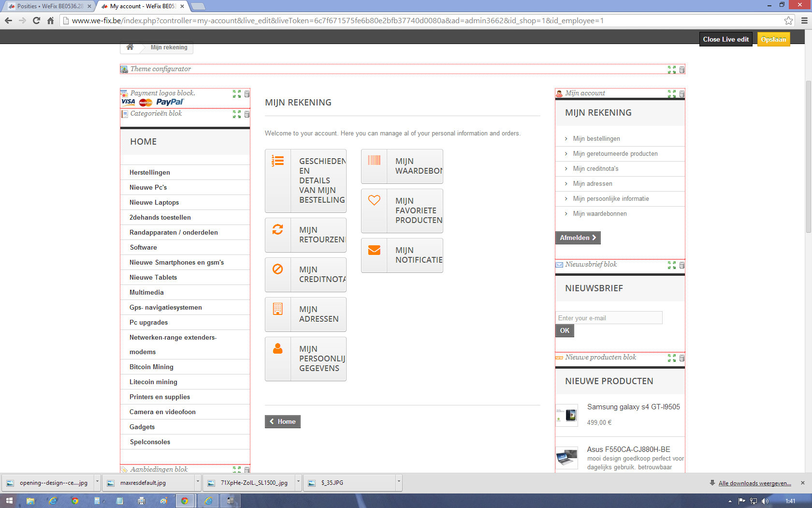This screenshot has height=508, width=812.
Task: Open the Bitcoin Mining category
Action: [x=151, y=367]
